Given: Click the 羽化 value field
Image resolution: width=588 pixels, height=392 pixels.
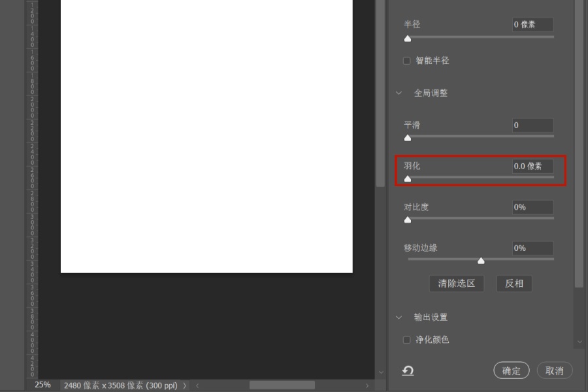Looking at the screenshot, I should (532, 166).
